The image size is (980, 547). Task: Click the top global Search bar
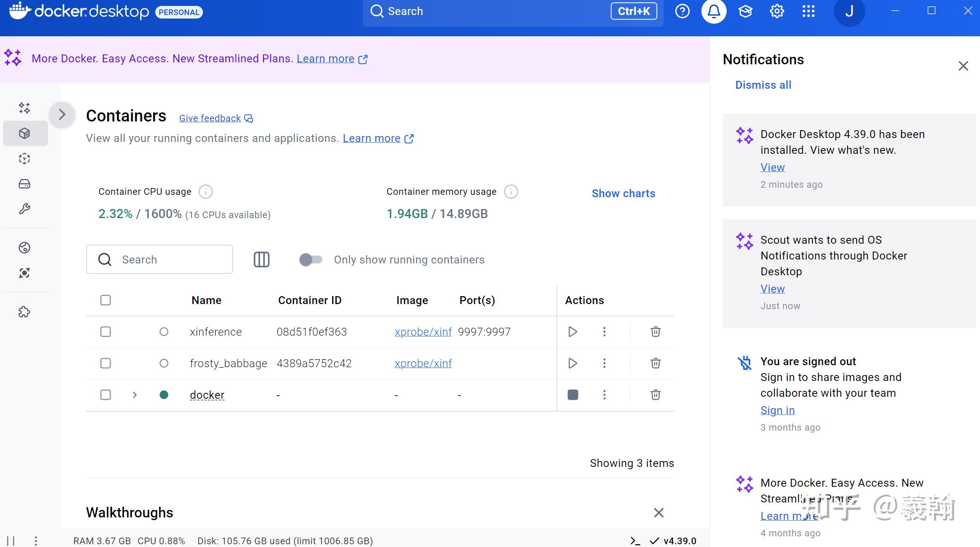pos(513,11)
